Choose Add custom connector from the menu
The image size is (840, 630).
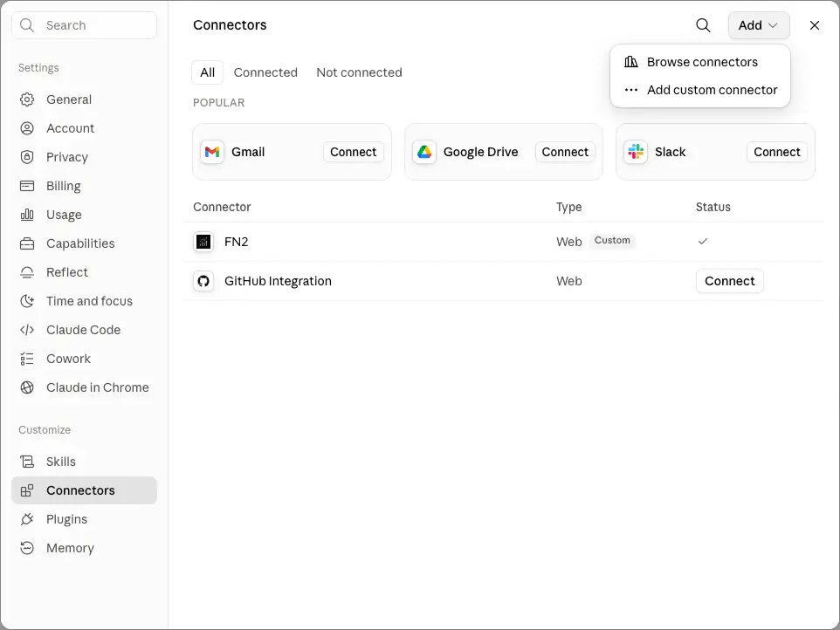click(x=700, y=90)
